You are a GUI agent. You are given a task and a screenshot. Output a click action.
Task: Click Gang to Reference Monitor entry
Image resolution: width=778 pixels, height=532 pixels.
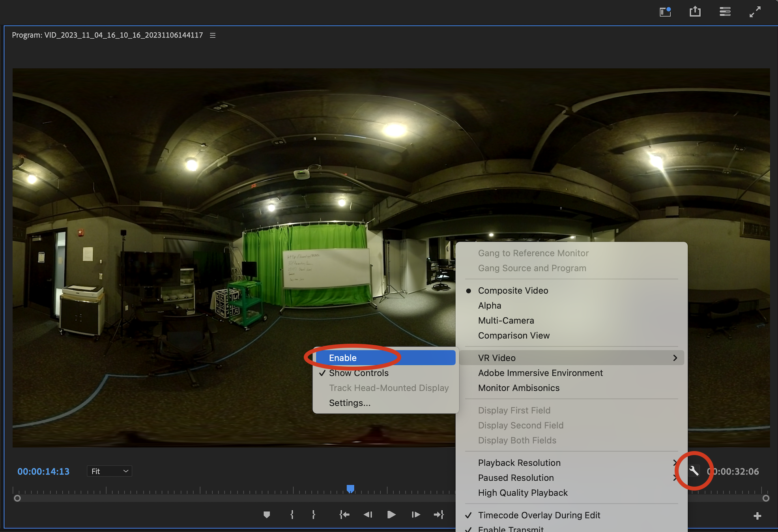click(571, 253)
